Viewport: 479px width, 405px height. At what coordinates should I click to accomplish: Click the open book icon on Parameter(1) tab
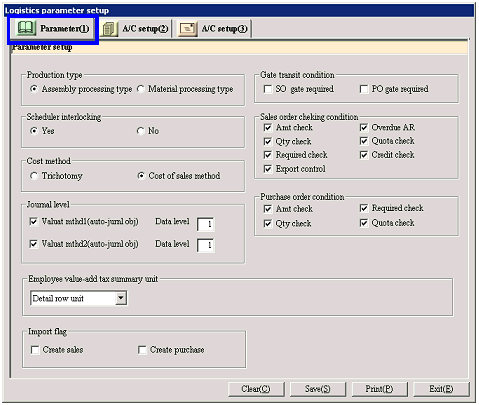coord(26,28)
